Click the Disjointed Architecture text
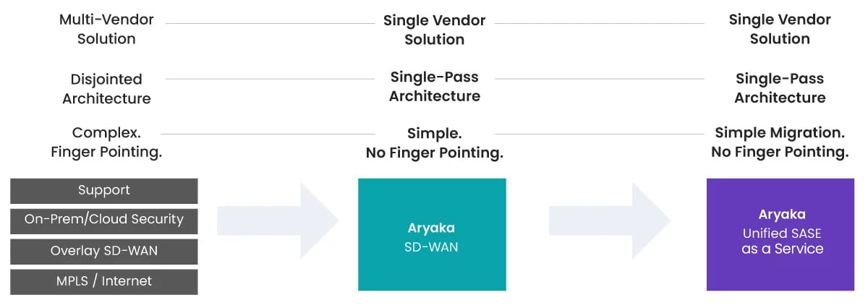The height and width of the screenshot is (308, 868). click(106, 89)
